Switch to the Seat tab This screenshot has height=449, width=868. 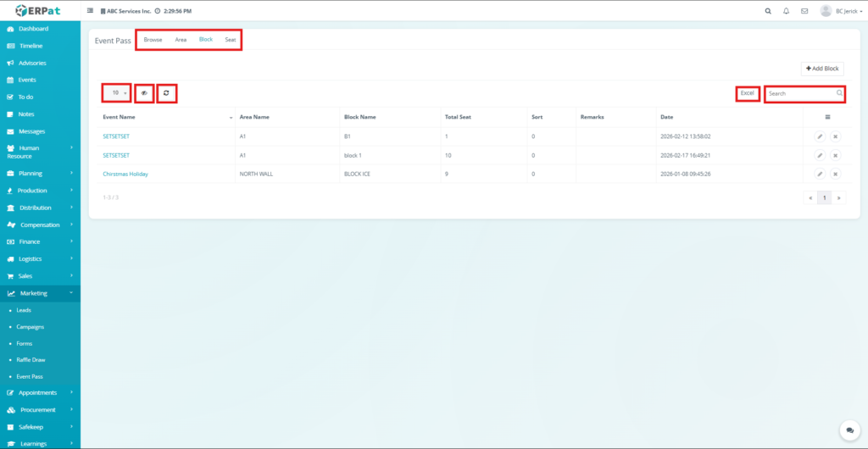click(231, 40)
